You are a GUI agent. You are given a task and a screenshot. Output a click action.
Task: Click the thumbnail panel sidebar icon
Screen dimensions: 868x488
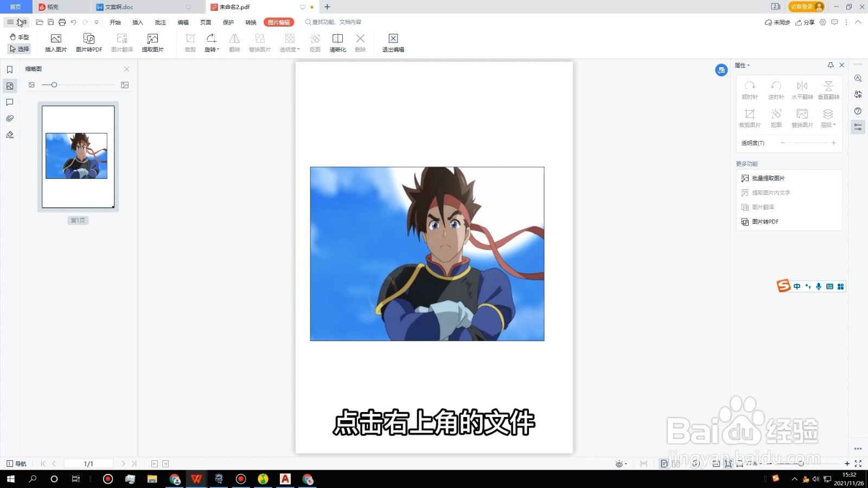10,86
